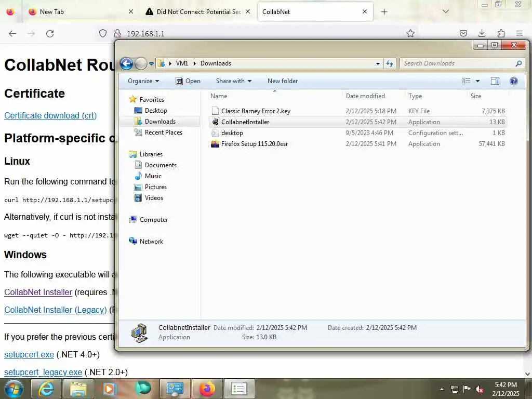This screenshot has height=399, width=532.
Task: Open Windows Media Player taskbar icon
Action: point(110,389)
